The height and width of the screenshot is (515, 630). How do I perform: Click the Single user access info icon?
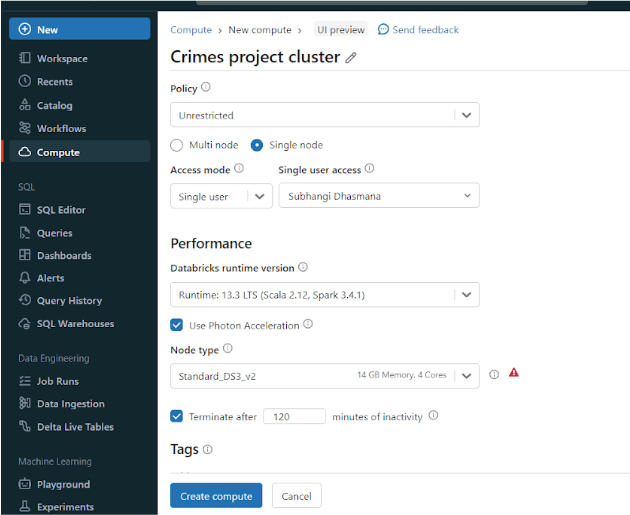click(370, 168)
